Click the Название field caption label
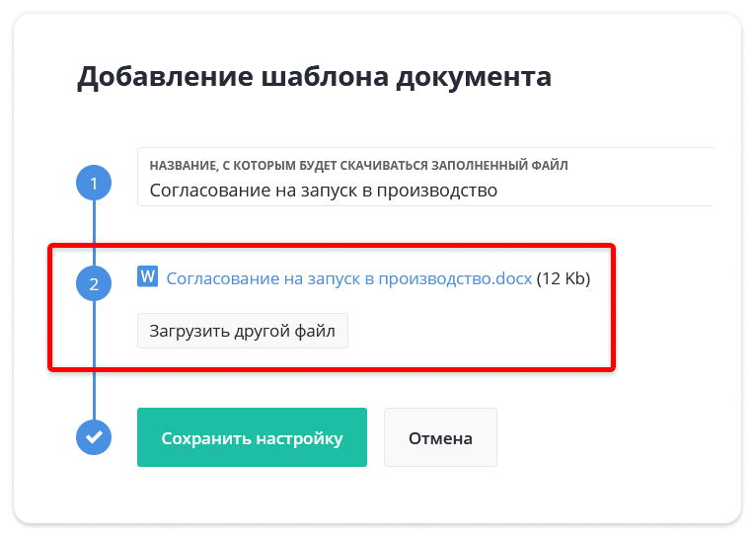The width and height of the screenshot is (756, 539). point(358,166)
